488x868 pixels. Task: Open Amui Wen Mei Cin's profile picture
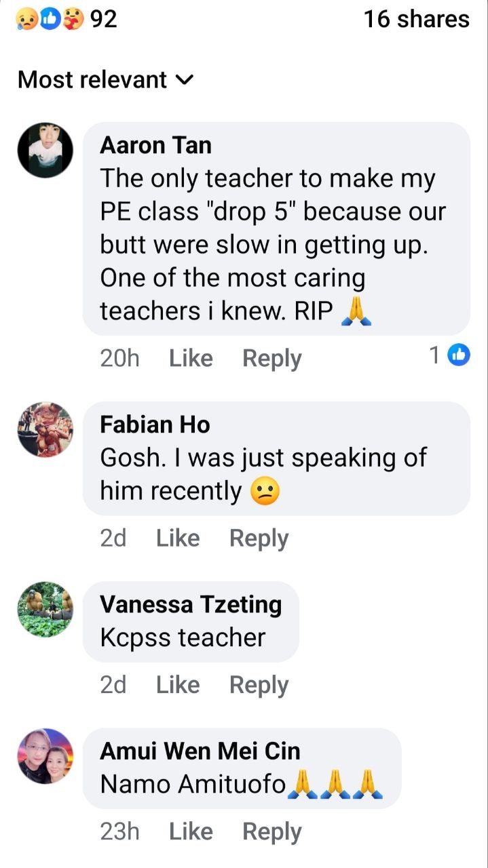(x=45, y=756)
